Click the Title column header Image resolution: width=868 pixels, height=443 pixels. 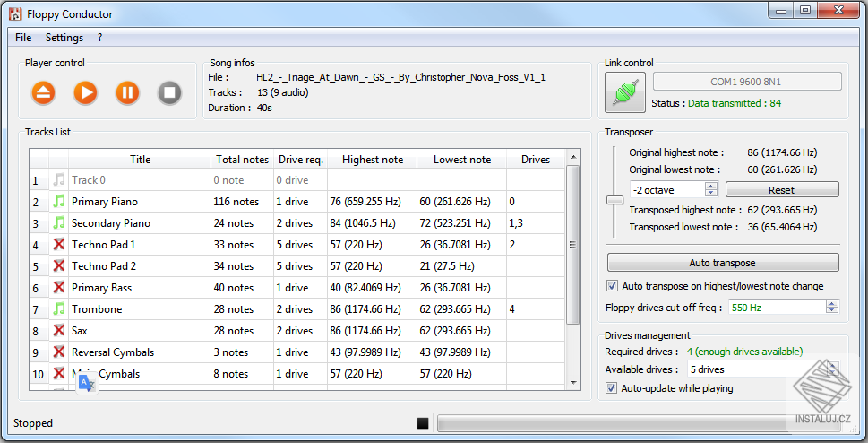(x=140, y=159)
